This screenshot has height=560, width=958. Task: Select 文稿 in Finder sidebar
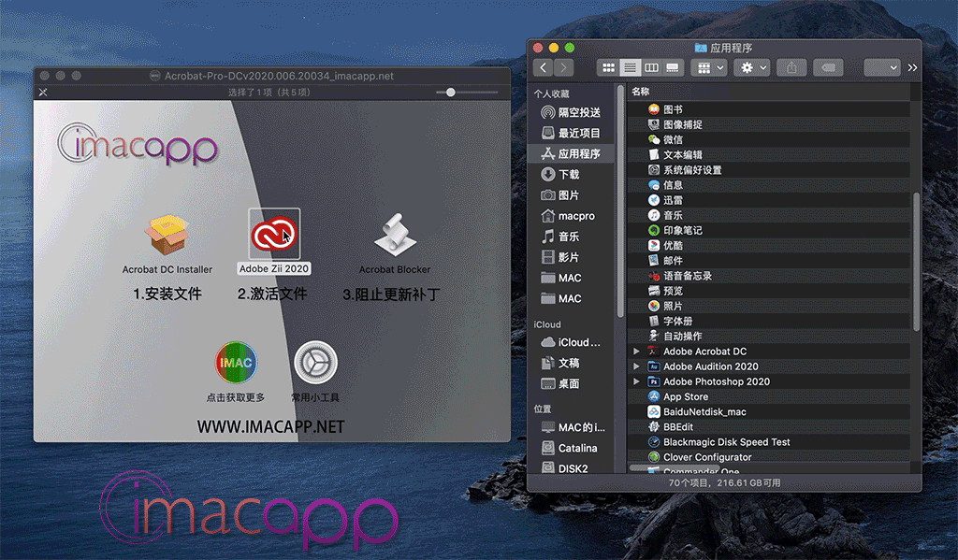[x=572, y=364]
